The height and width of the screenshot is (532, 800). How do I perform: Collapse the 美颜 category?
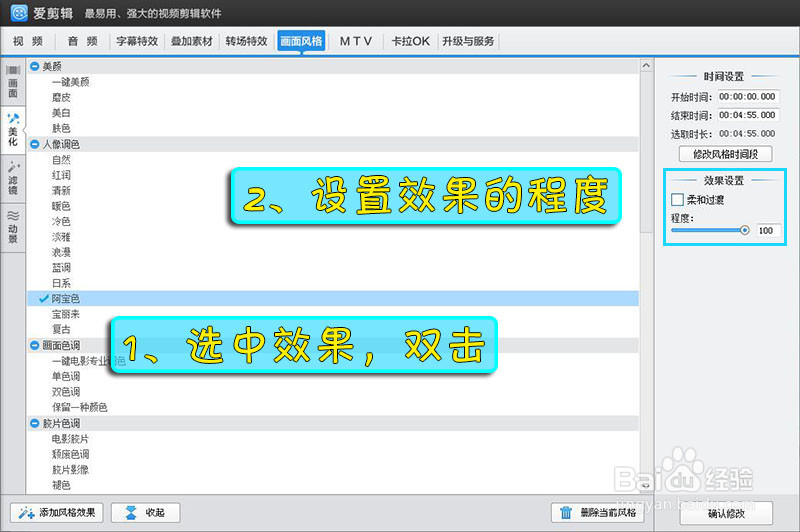35,66
